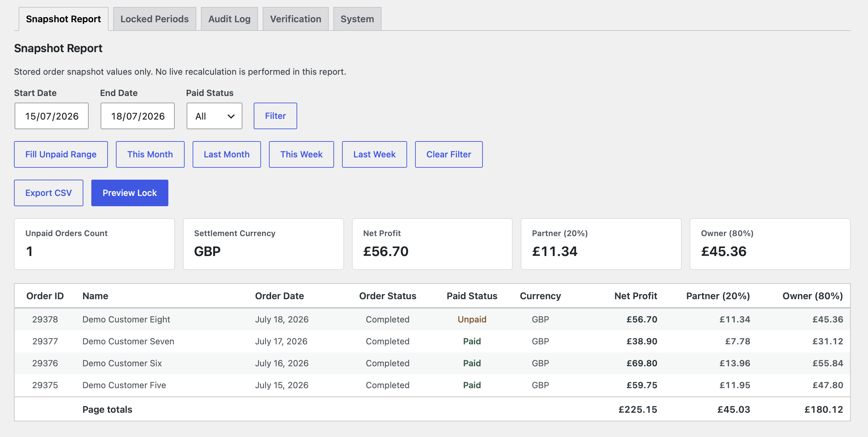Click the £38.90 net profit cell
This screenshot has width=868, height=437.
642,341
